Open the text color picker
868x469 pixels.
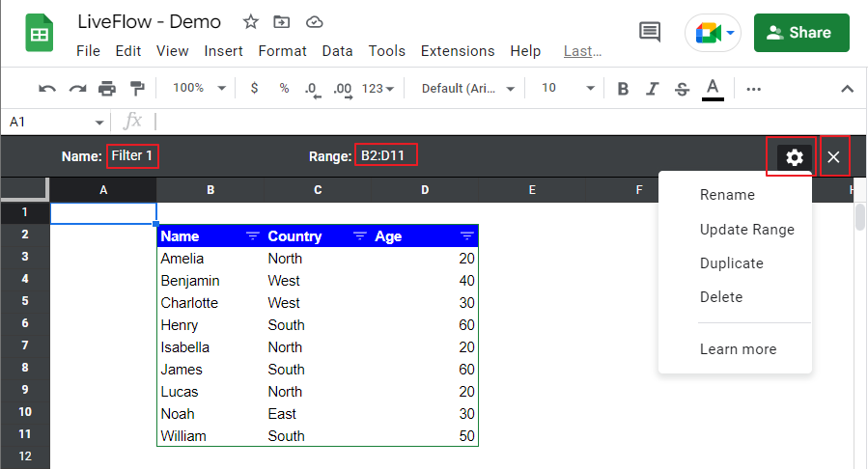tap(713, 90)
